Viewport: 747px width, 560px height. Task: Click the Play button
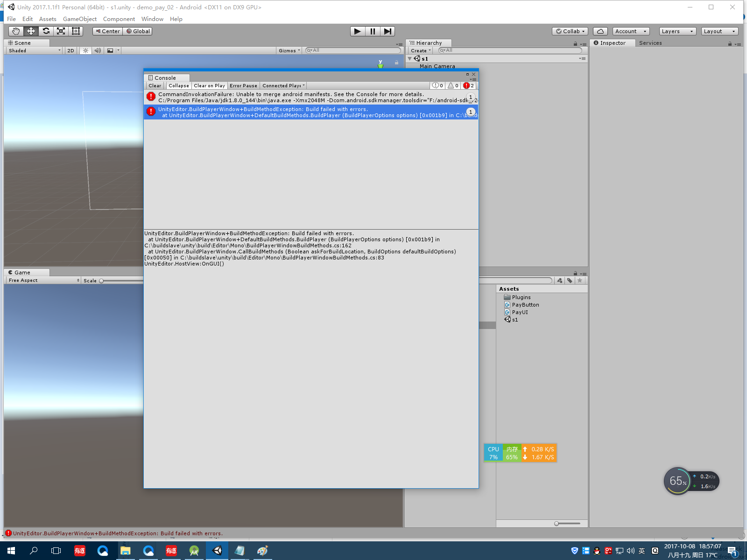point(358,31)
